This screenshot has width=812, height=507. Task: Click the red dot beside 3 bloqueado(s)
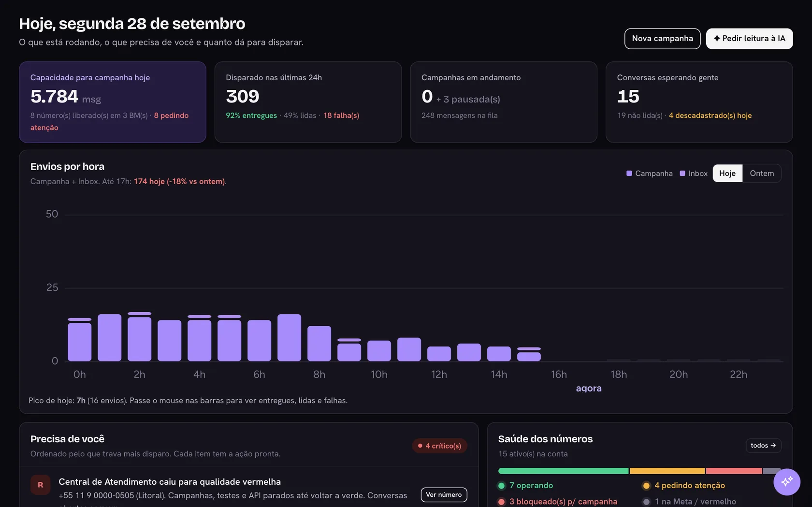click(x=501, y=502)
